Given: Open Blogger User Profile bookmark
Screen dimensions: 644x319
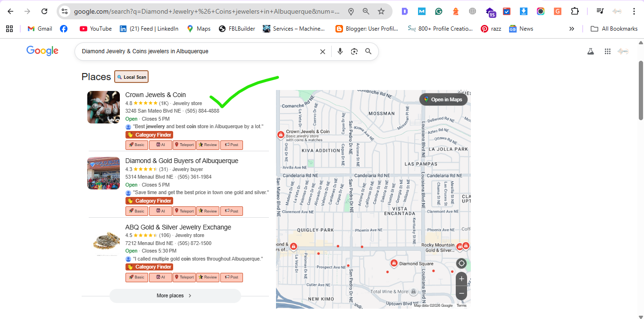Looking at the screenshot, I should pos(367,29).
